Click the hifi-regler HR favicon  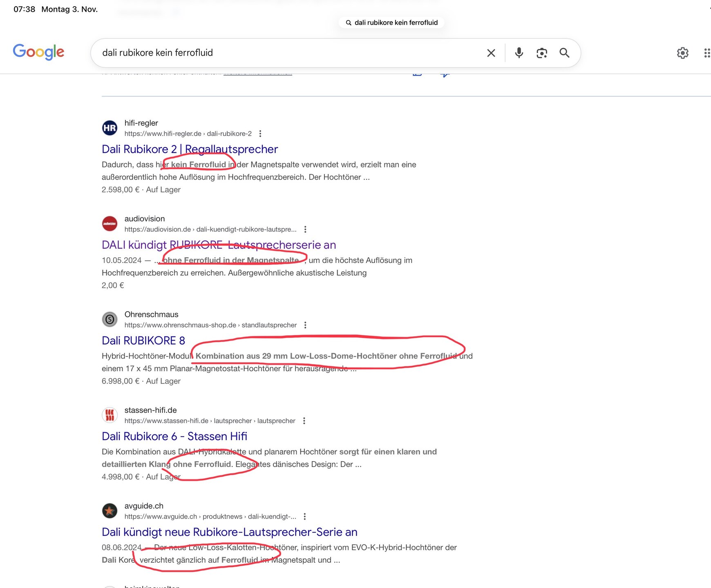110,128
